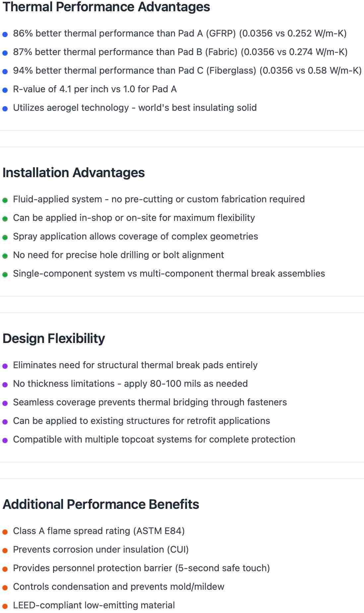Click purple bullet beside Eliminates need line

click(5, 366)
